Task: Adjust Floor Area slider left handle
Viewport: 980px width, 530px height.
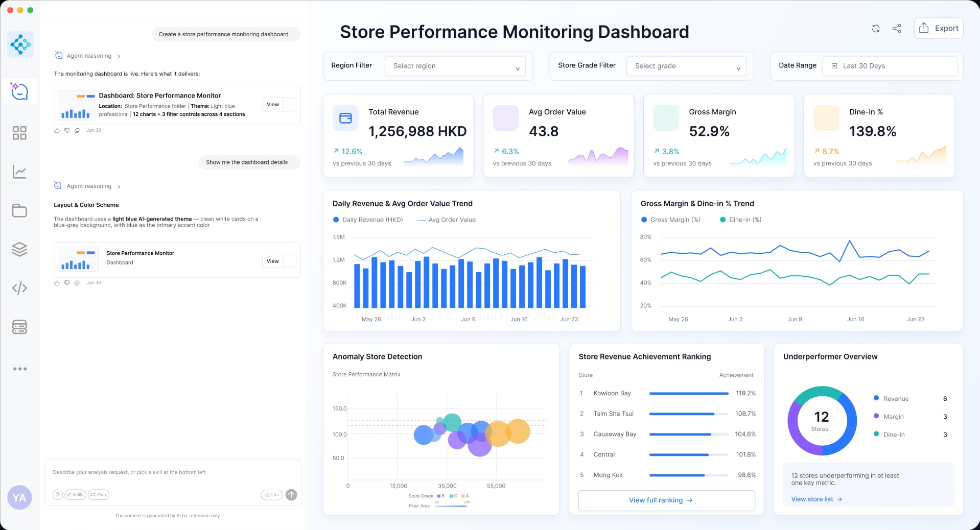Action: 437,506
